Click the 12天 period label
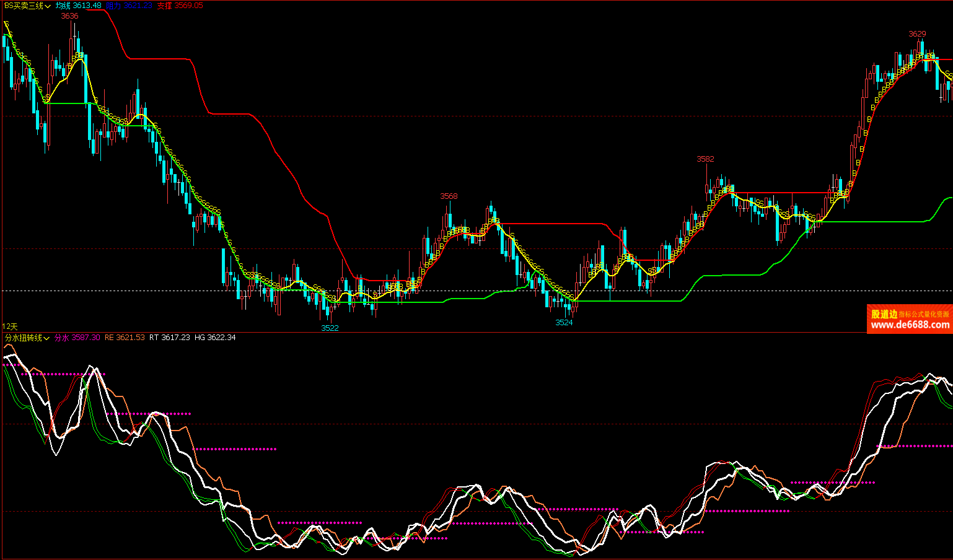Screen dimensions: 953x560 [x=10, y=326]
